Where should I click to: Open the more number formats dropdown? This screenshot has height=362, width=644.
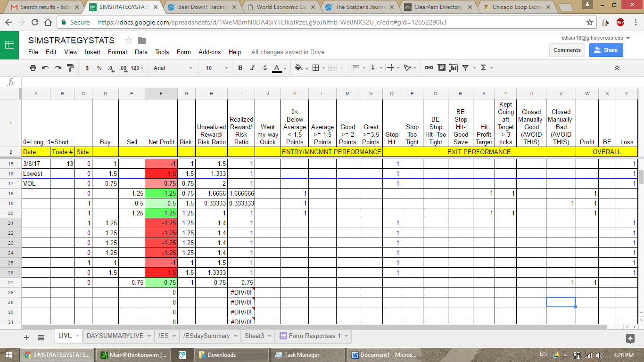(137, 68)
